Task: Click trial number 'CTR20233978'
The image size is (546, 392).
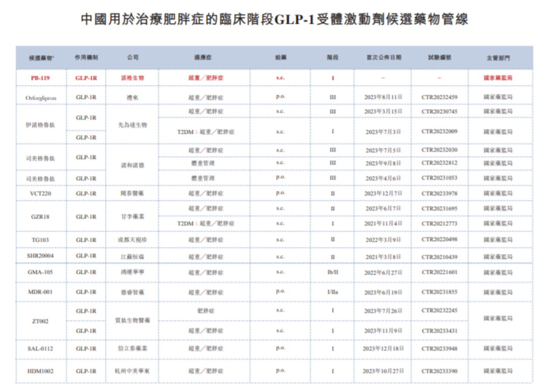Action: click(x=439, y=193)
